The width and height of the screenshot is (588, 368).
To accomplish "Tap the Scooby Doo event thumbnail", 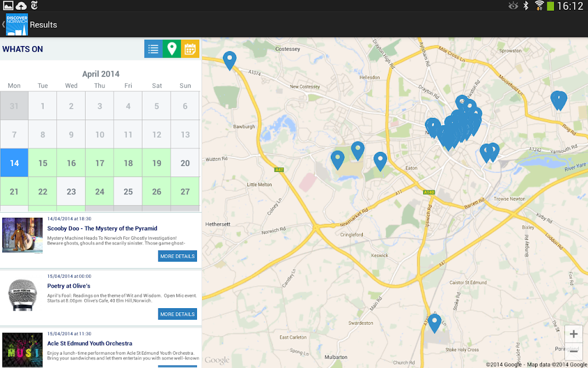I will coord(22,235).
